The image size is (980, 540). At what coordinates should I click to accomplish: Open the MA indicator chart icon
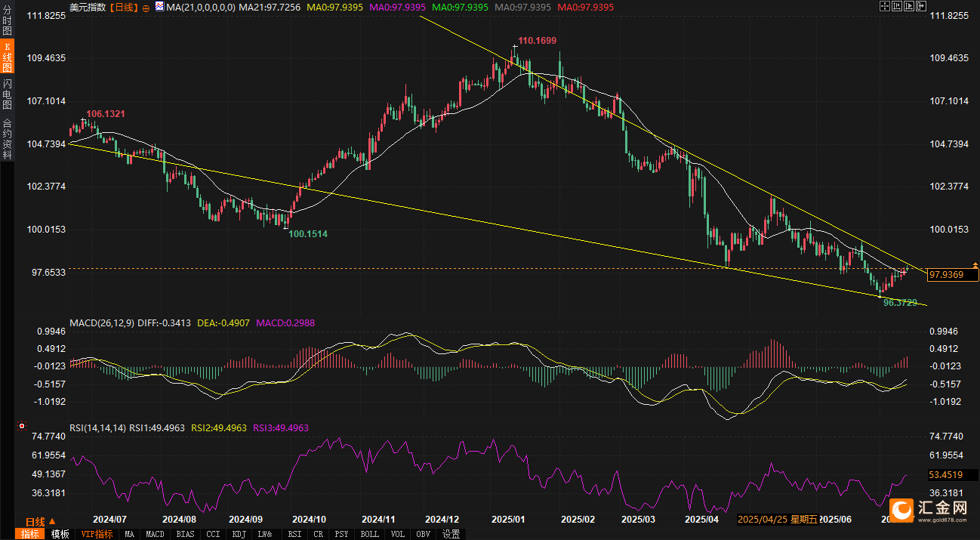pyautogui.click(x=158, y=6)
